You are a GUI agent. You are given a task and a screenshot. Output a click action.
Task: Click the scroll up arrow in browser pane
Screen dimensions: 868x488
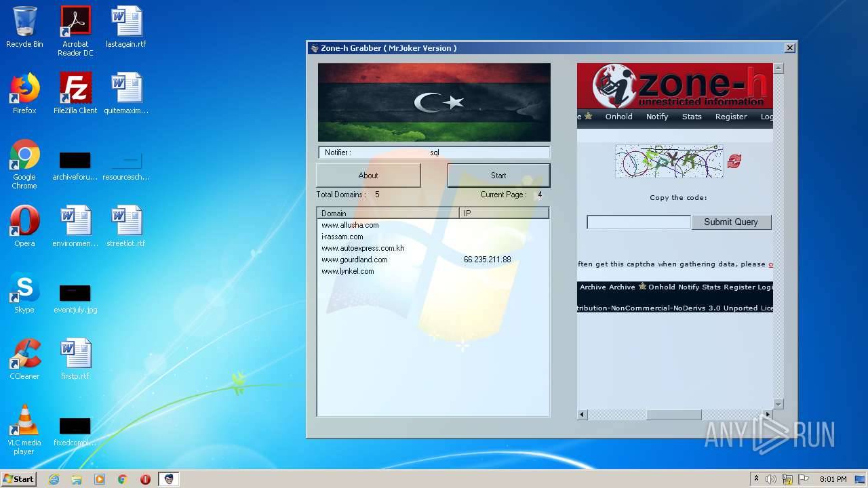[x=778, y=68]
